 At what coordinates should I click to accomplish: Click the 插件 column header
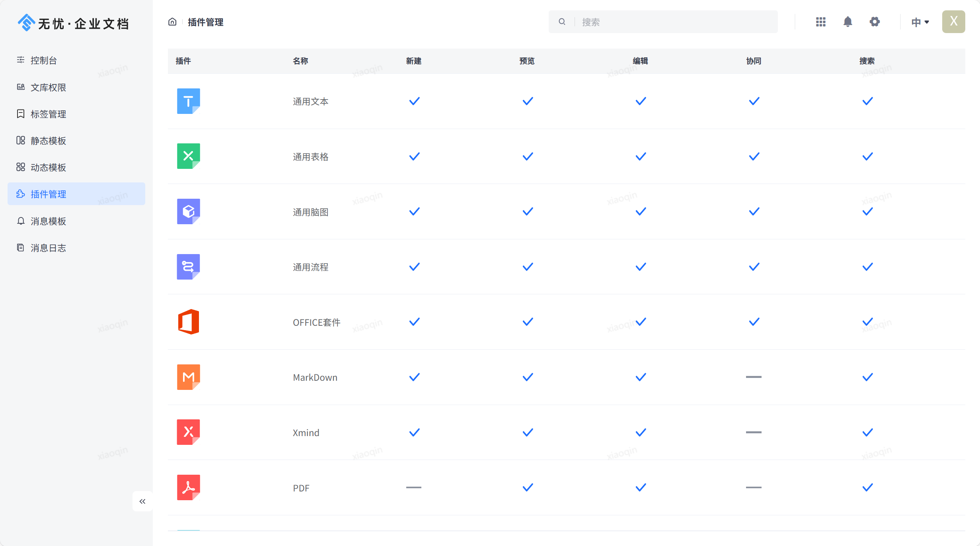pyautogui.click(x=183, y=61)
